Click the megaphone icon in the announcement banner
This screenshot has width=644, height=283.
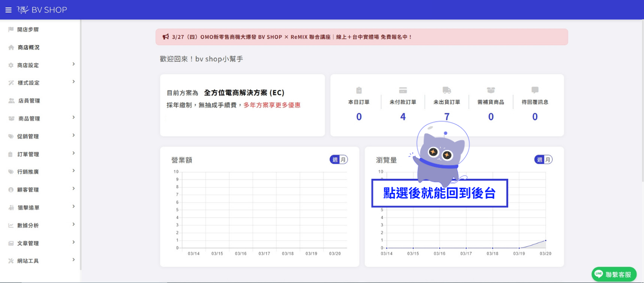(165, 37)
